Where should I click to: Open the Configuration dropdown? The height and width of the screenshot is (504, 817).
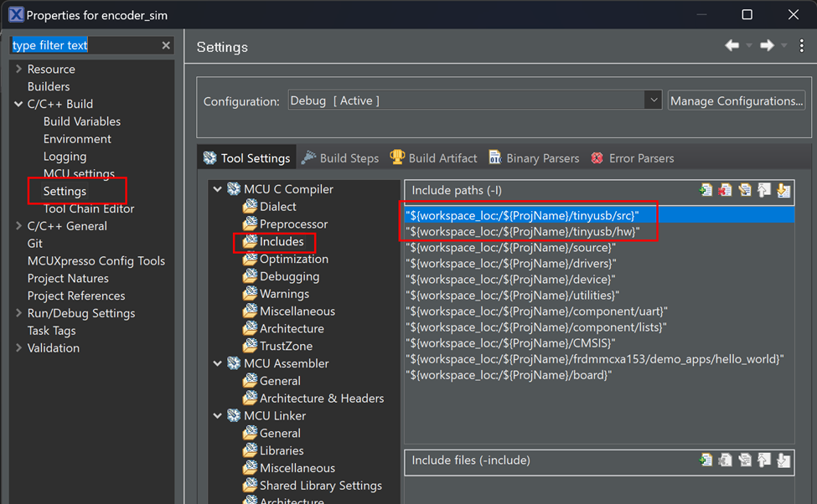point(654,100)
